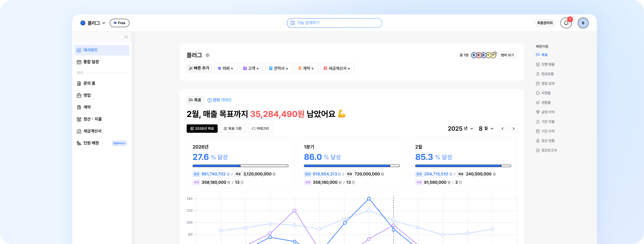Click the 정산 · 지출 icon in sidebar
This screenshot has height=244, width=644.
pos(79,119)
